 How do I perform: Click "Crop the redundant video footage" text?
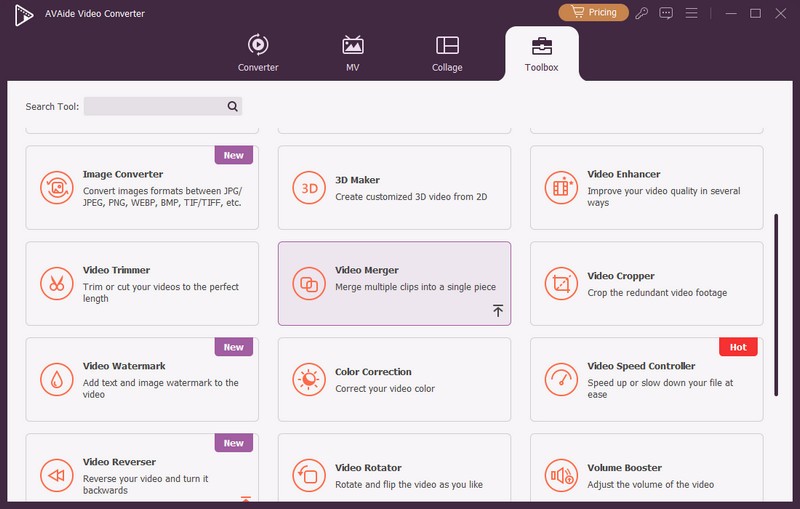click(657, 292)
